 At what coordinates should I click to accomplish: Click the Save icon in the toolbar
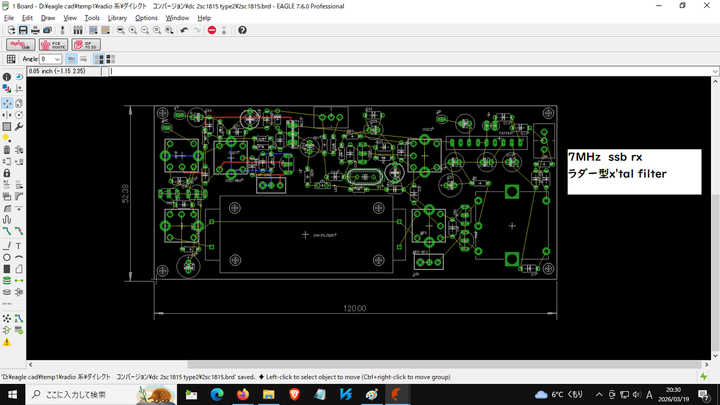[22, 30]
